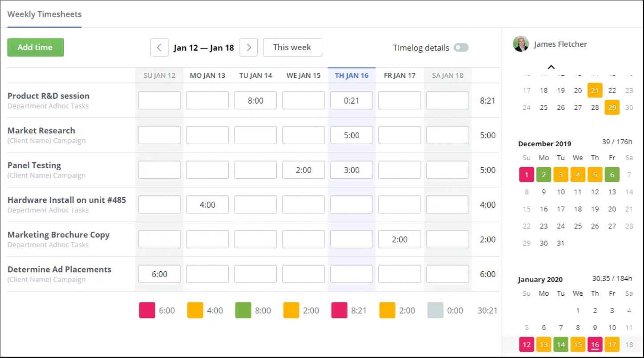The width and height of the screenshot is (644, 358).
Task: Click the December 2019 month heading
Action: [x=545, y=144]
